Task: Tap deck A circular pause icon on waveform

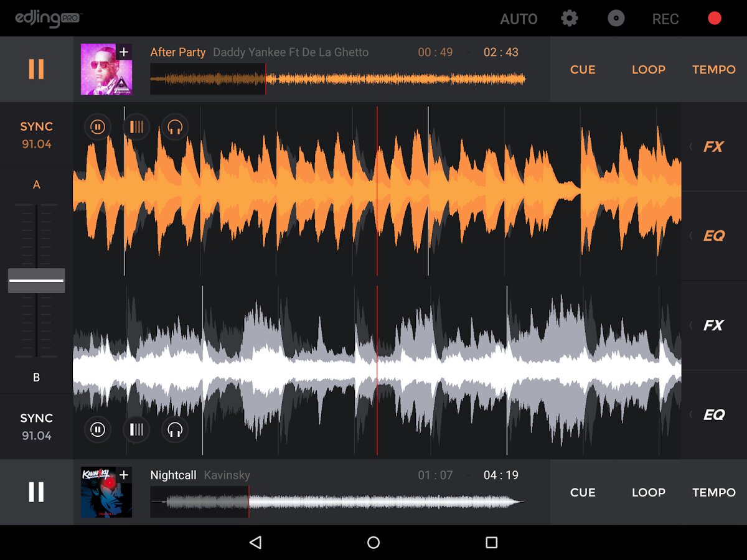Action: [x=98, y=128]
